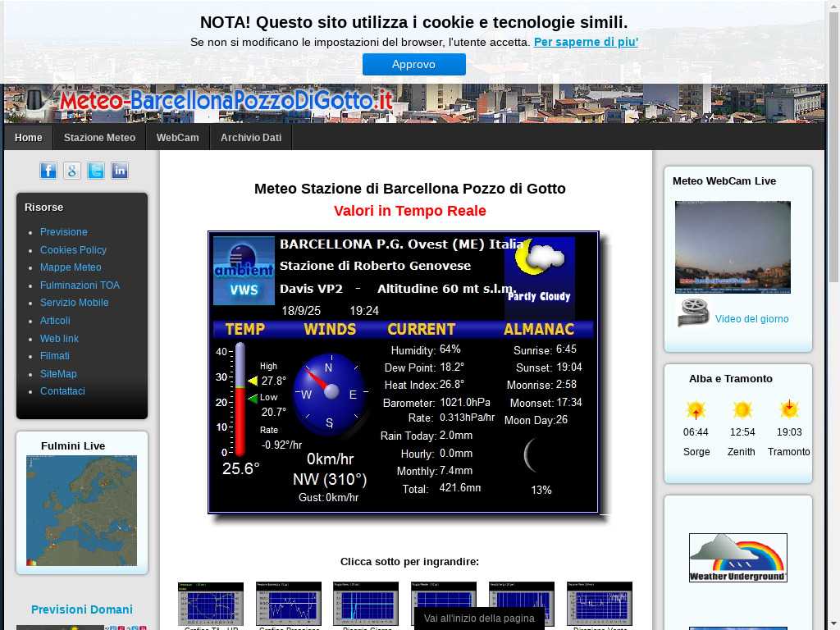
Task: Click the Tramonto sunset sun icon
Action: coord(789,409)
